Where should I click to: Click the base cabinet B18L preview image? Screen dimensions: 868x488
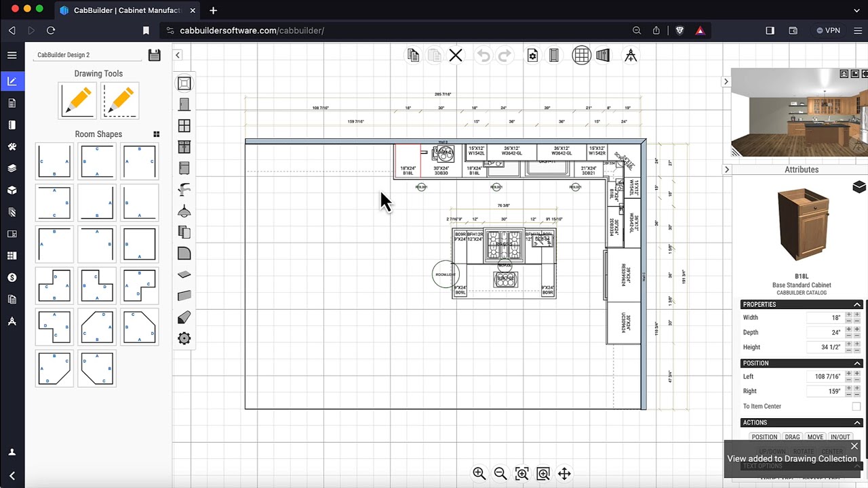(x=802, y=225)
